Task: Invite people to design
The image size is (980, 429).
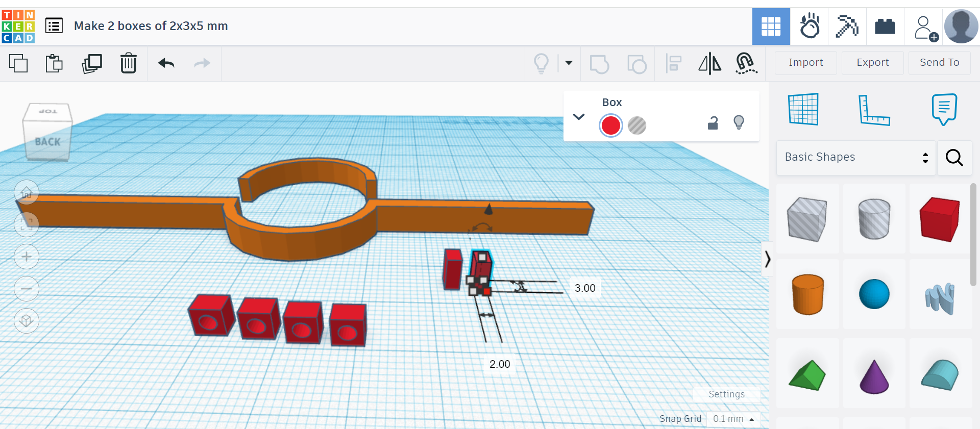Action: 925,28
